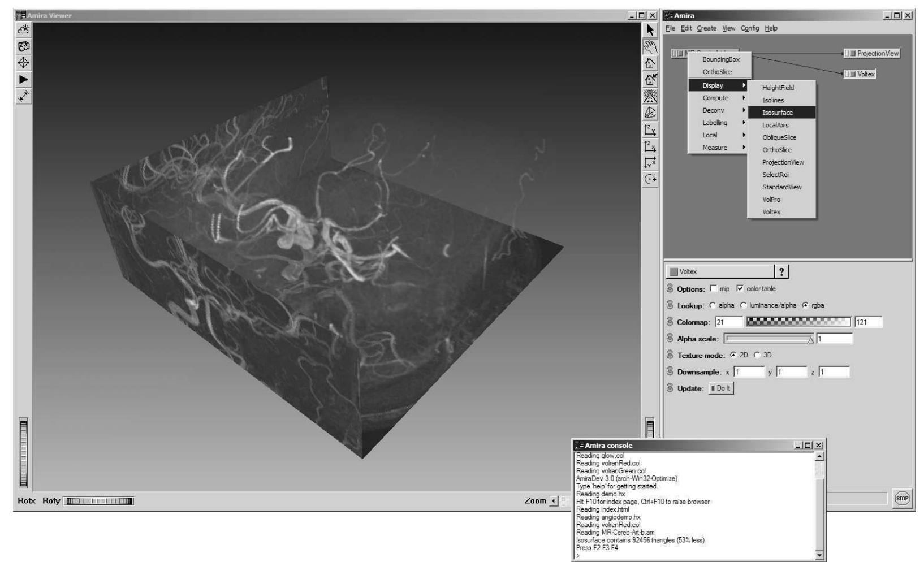
Task: Click the pin icon beside Options
Action: coord(670,289)
